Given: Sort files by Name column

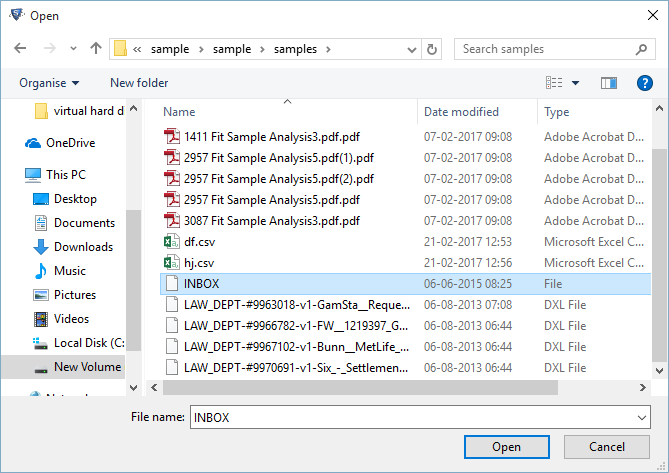Looking at the screenshot, I should [x=179, y=112].
